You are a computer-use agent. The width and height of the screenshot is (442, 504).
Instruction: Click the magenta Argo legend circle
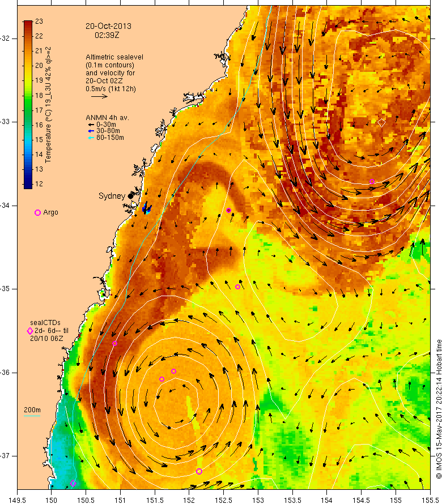click(x=37, y=212)
